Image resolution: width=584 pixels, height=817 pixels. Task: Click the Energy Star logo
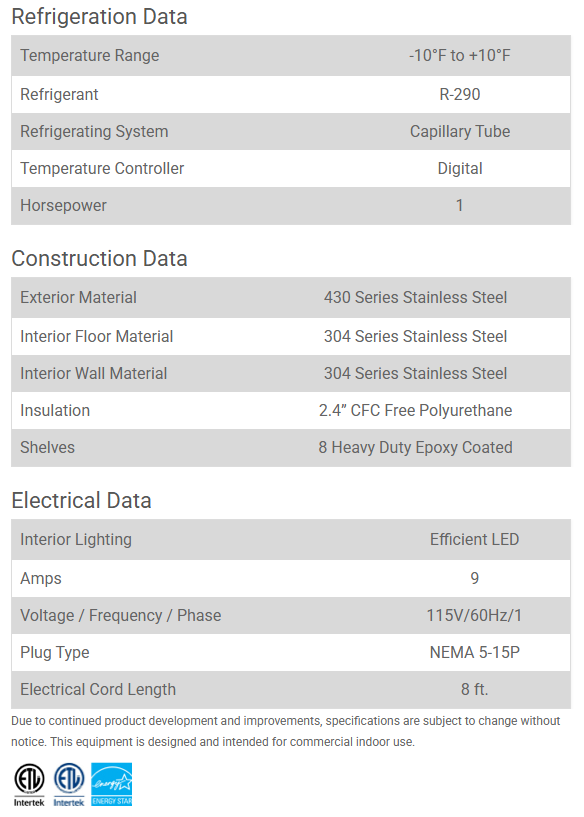pos(111,785)
